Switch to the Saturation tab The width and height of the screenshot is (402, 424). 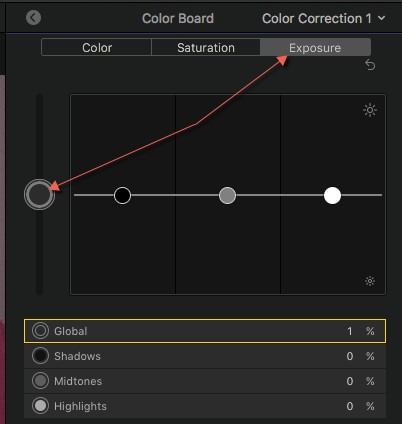tap(206, 47)
